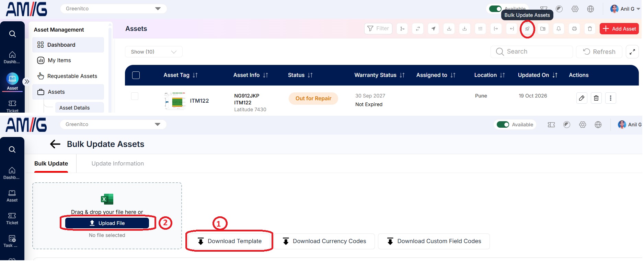The image size is (644, 263).
Task: Go back using arrow beside Bulk Update Assets
Action: click(x=55, y=144)
